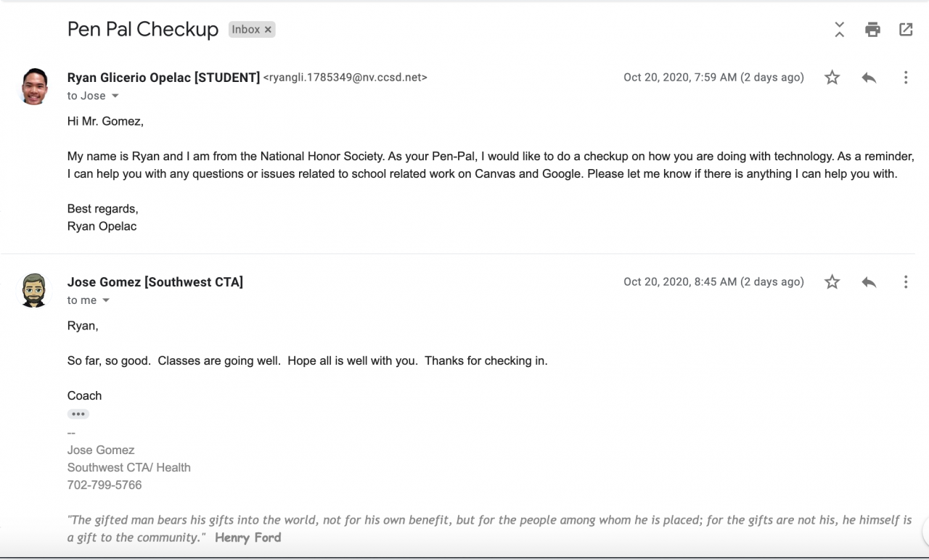Open more options for Ryan's message

(905, 78)
